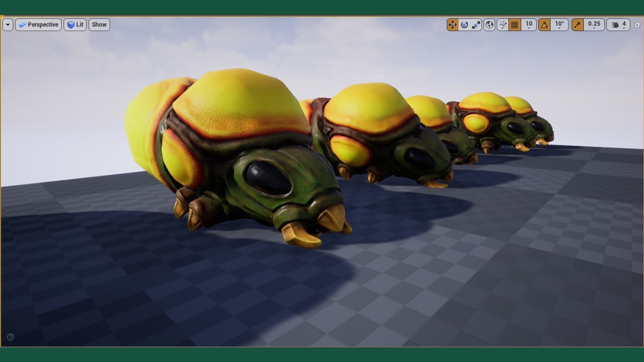Click the camera speed icon

pyautogui.click(x=614, y=24)
